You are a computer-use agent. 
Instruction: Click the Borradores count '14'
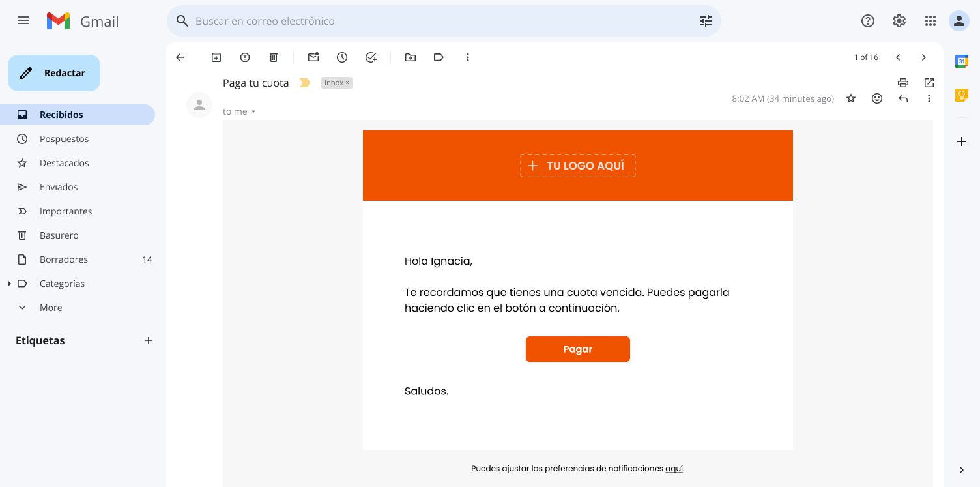point(147,259)
